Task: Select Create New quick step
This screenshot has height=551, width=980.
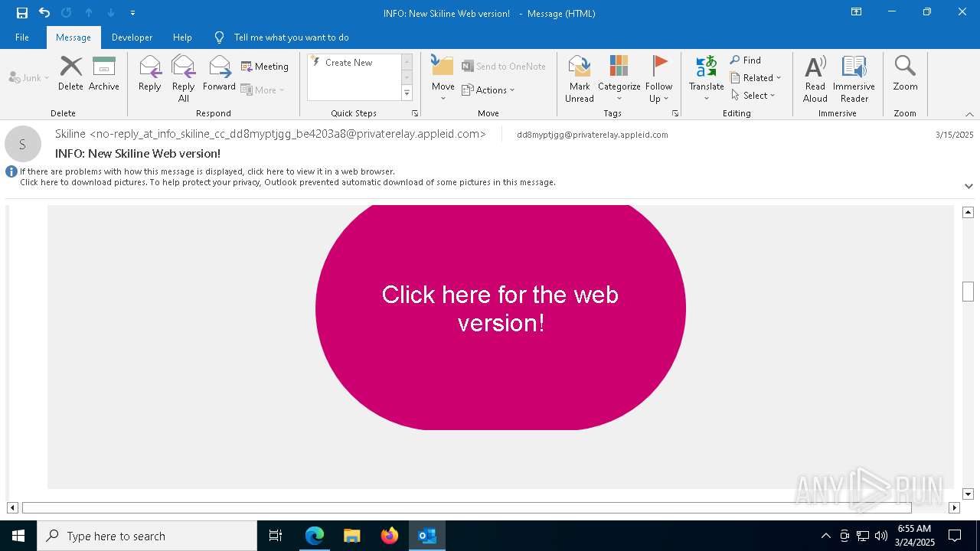Action: pos(349,63)
